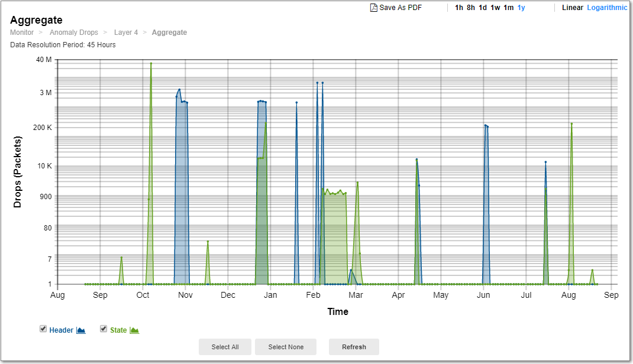633x364 pixels.
Task: Click the Header peak point in late October
Action: tap(179, 89)
